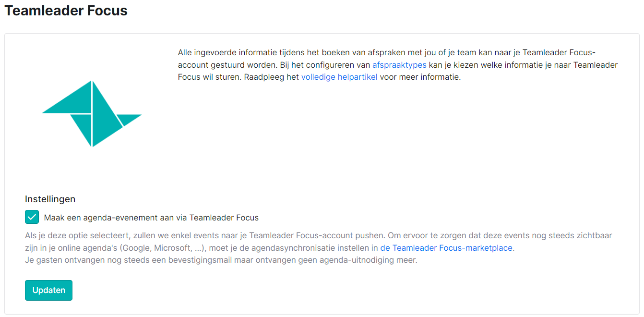The width and height of the screenshot is (644, 317).
Task: Open the 'volledige helpartikel' link
Action: [339, 77]
